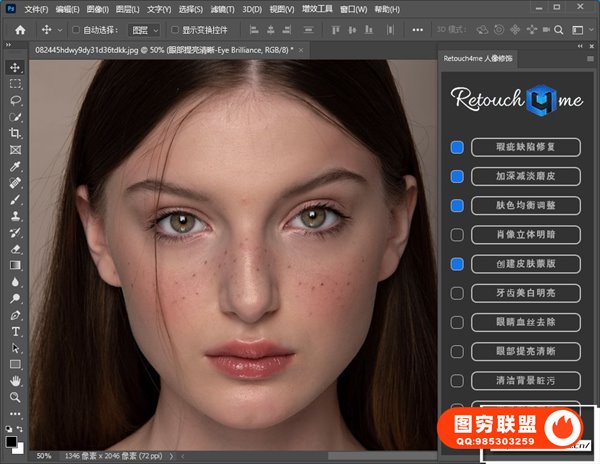Screen dimensions: 600x464
Task: Select the Zoom magnifier tool
Action: coord(15,397)
